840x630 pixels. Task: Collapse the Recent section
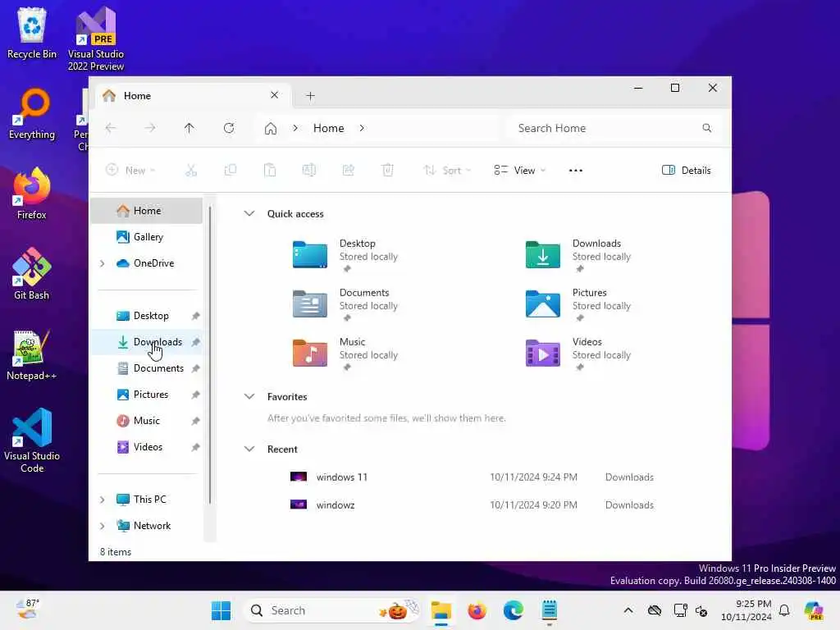click(x=249, y=449)
